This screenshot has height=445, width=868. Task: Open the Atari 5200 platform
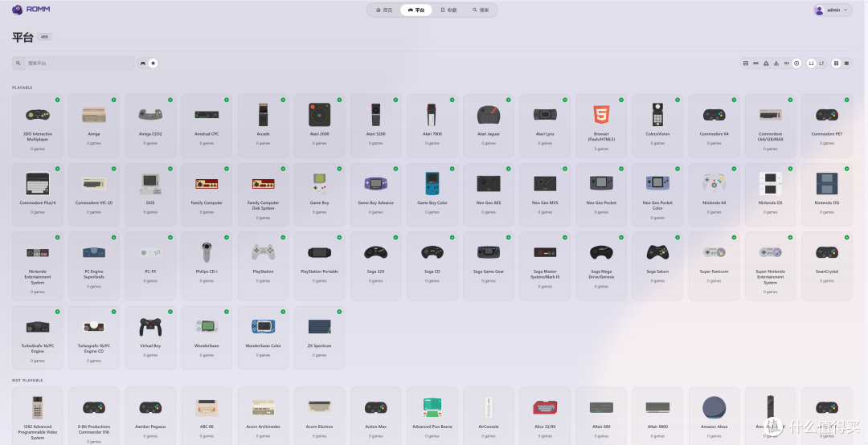pyautogui.click(x=376, y=125)
